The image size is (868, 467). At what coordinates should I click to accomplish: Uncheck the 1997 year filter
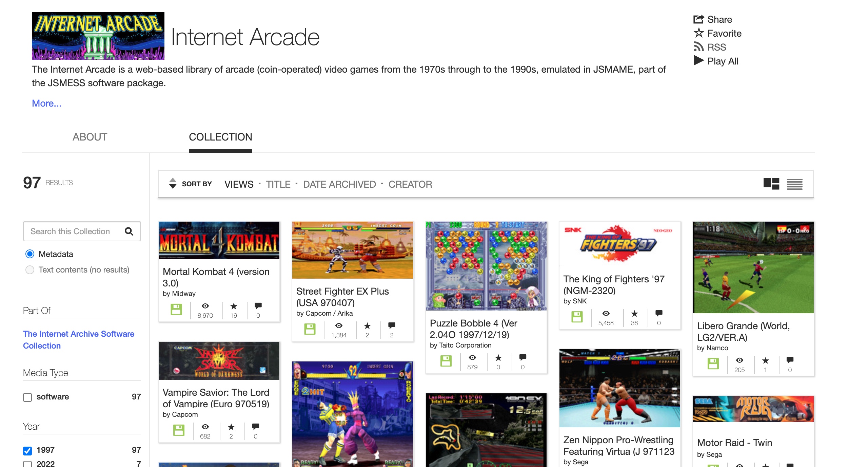click(x=27, y=450)
